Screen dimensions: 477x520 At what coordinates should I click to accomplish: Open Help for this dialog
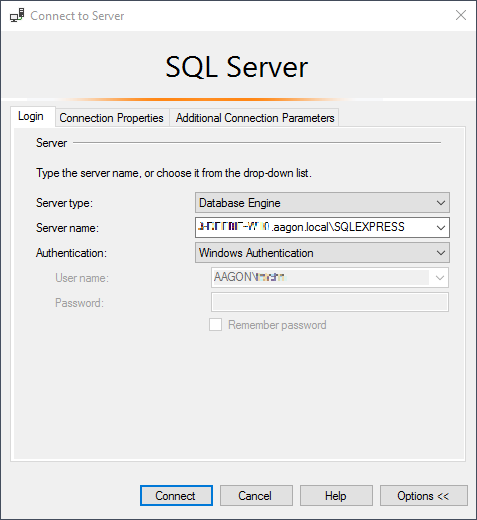[336, 496]
